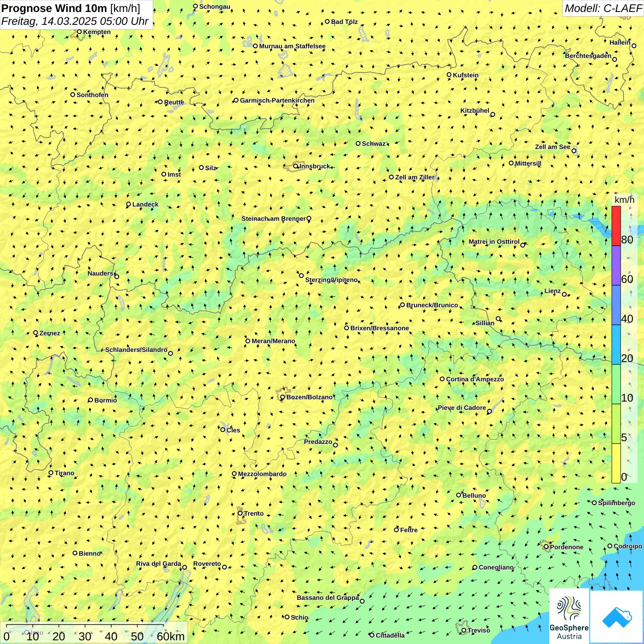Click the Sterzing/Vipiteno label
Screen dimensions: 644x644
331,280
